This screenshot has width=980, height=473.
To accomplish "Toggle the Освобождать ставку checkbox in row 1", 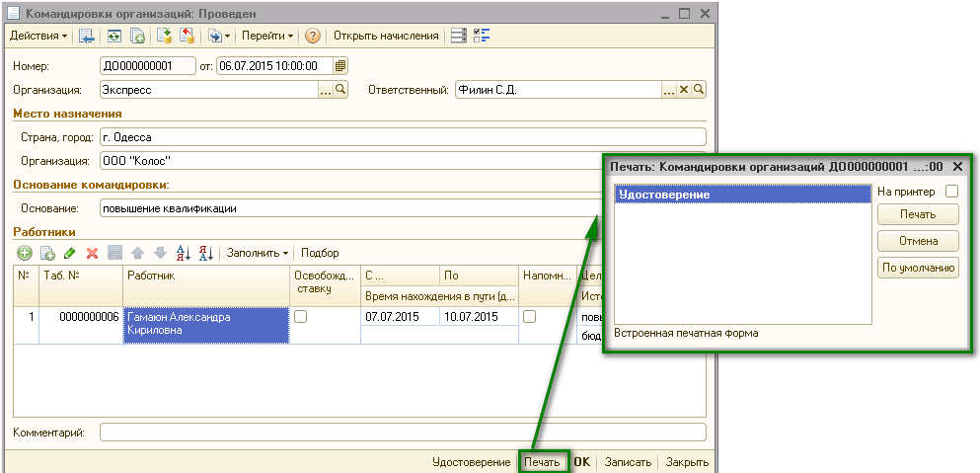I will [x=301, y=317].
